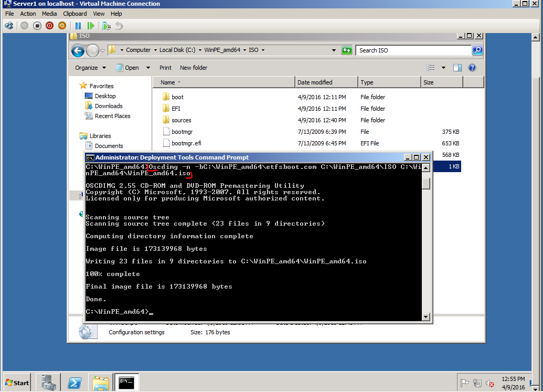Pause the virtual machine
The image size is (543, 392).
(x=78, y=26)
